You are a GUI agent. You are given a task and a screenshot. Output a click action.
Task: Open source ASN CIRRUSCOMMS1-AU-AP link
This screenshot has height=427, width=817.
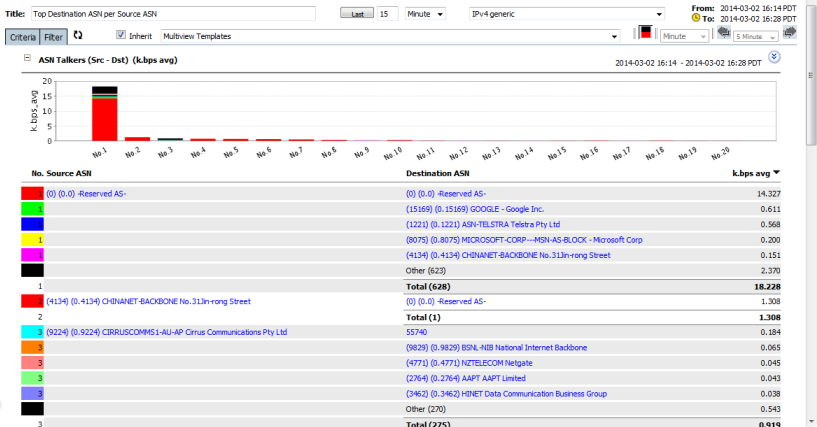click(x=167, y=332)
